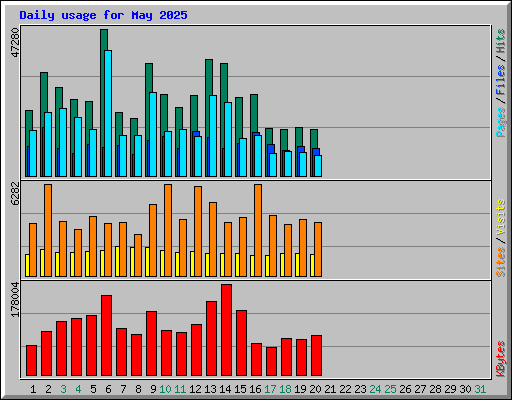Select green day 11 on the date axis
Screen dimensions: 512x400
[180, 389]
